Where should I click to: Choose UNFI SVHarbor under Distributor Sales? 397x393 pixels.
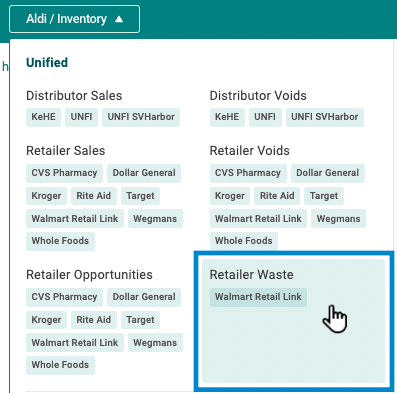pyautogui.click(x=141, y=117)
